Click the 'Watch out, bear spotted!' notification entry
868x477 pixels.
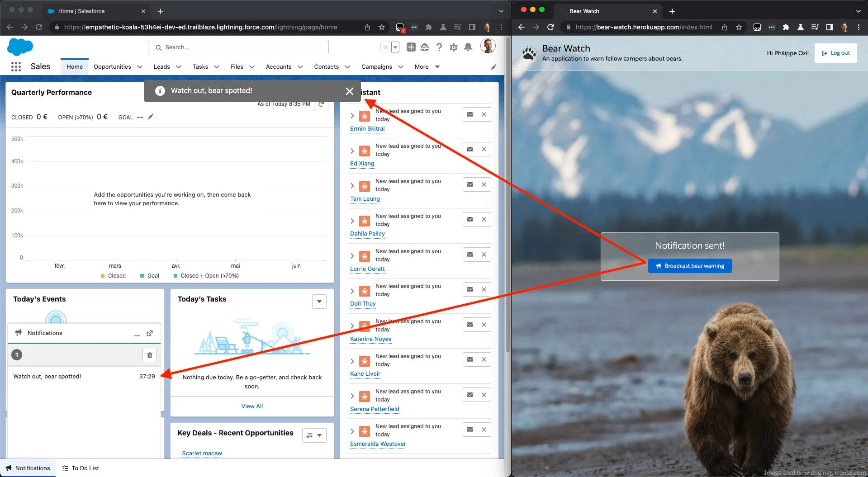point(84,376)
